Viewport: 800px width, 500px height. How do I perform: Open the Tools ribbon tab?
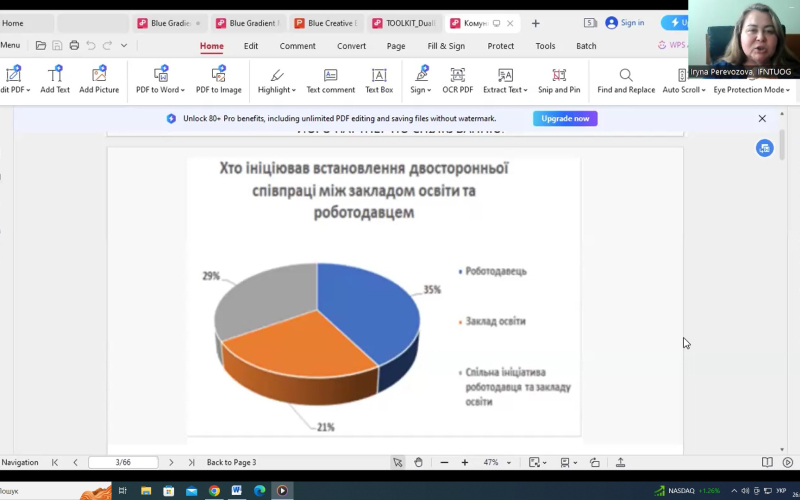coord(545,46)
